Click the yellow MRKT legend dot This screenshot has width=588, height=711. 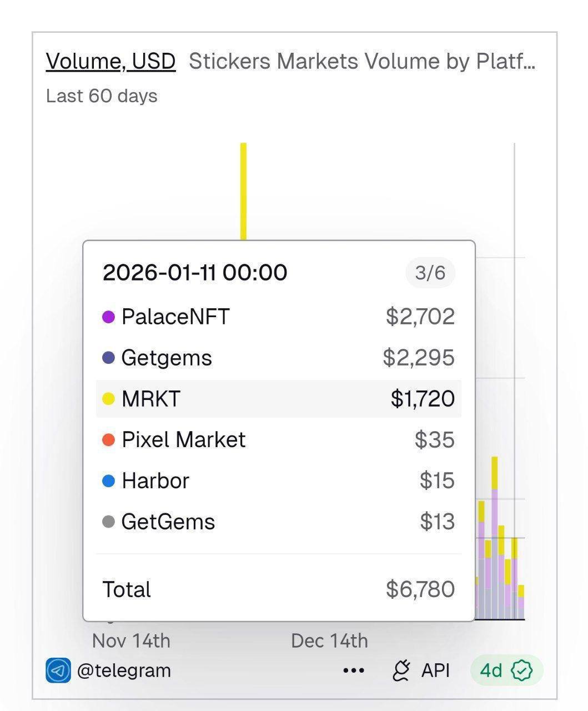(x=109, y=399)
